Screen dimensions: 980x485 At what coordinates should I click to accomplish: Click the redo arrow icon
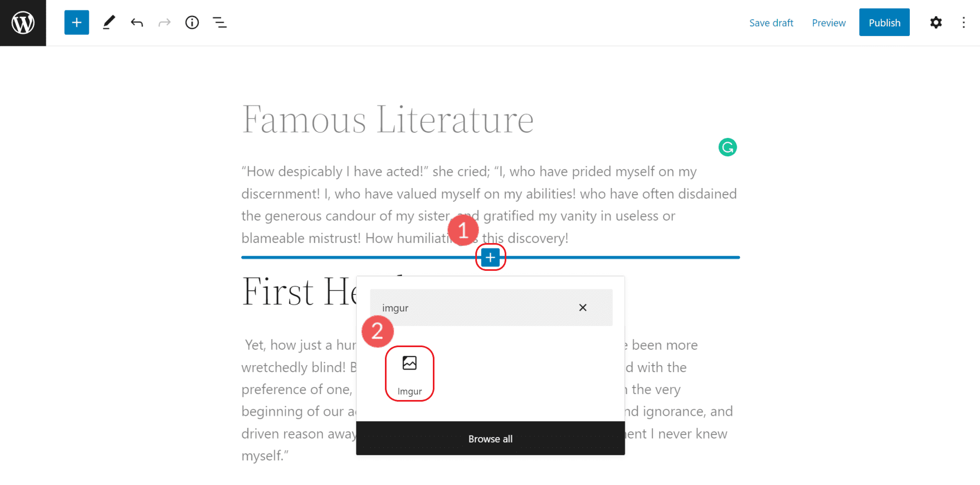pos(164,22)
